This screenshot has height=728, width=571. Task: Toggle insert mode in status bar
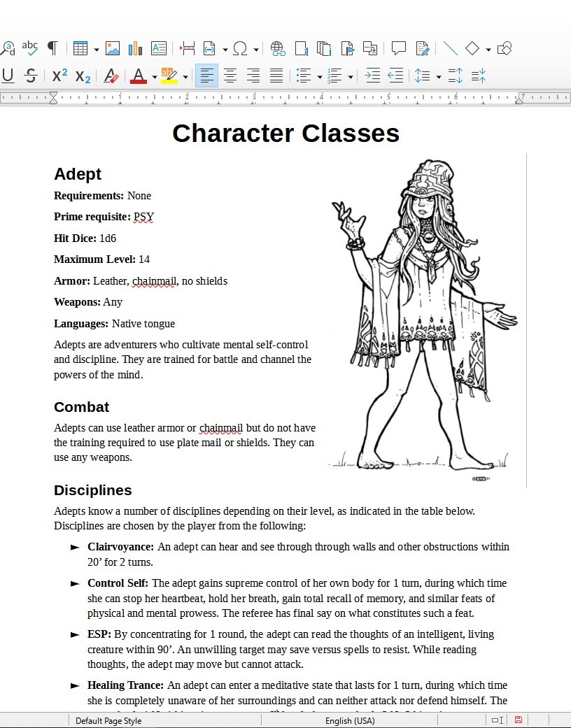point(498,720)
